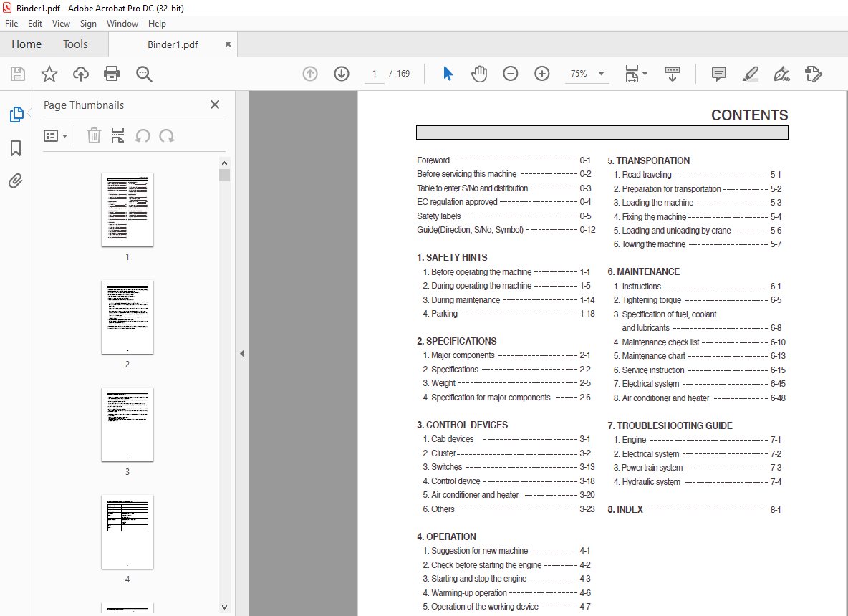Rotate page counterclockwise
This screenshot has height=616, width=848.
coord(143,136)
